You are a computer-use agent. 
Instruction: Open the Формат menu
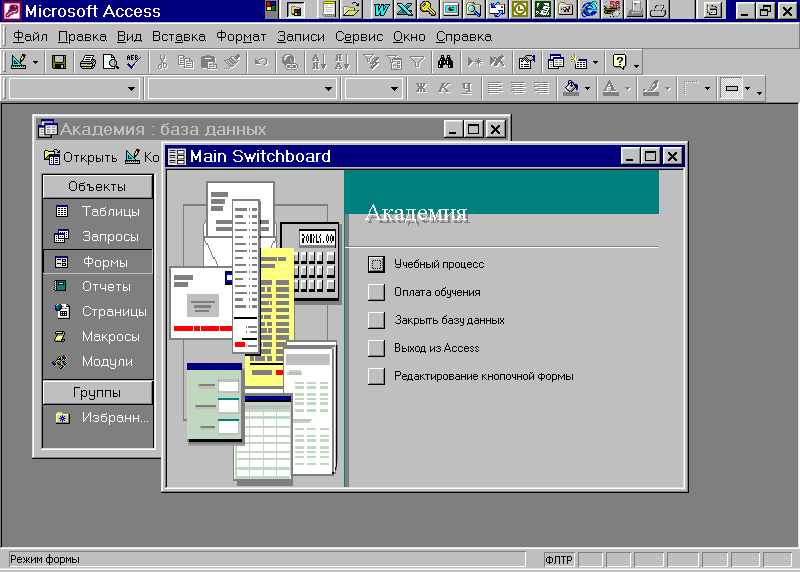click(241, 37)
